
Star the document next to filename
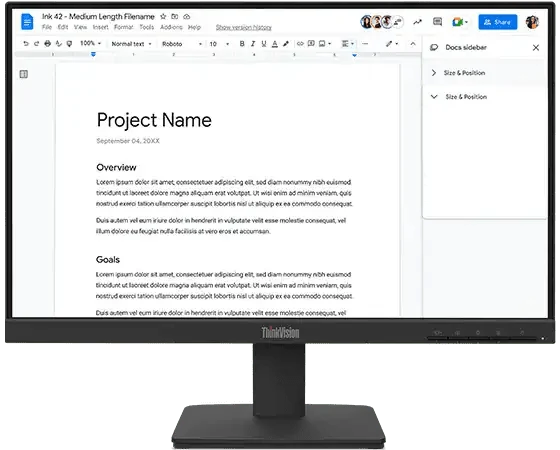point(163,16)
